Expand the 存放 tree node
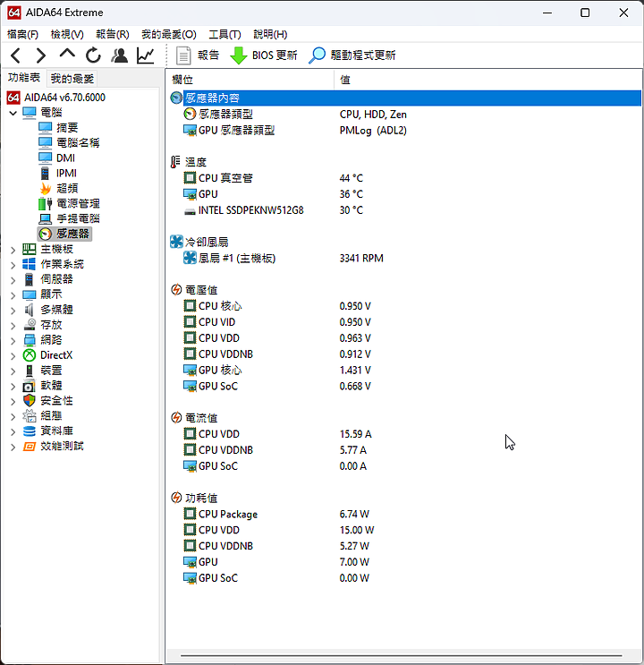This screenshot has width=644, height=665. [13, 325]
